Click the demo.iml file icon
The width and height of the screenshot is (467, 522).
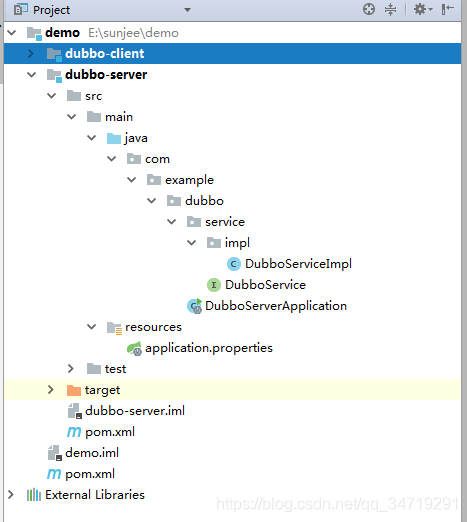(55, 453)
